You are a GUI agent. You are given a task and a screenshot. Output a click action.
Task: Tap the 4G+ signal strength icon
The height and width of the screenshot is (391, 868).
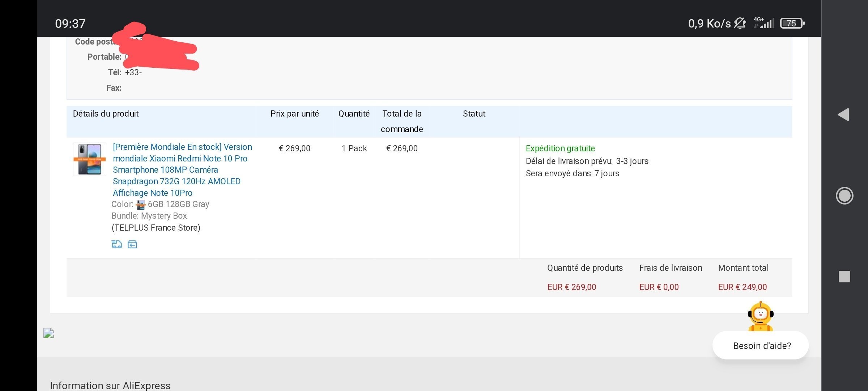764,23
